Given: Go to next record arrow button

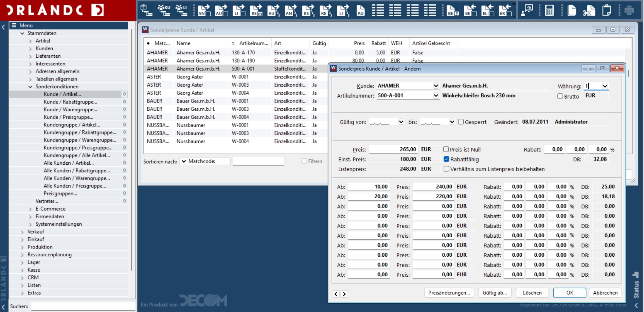Looking at the screenshot, I should pos(344,294).
